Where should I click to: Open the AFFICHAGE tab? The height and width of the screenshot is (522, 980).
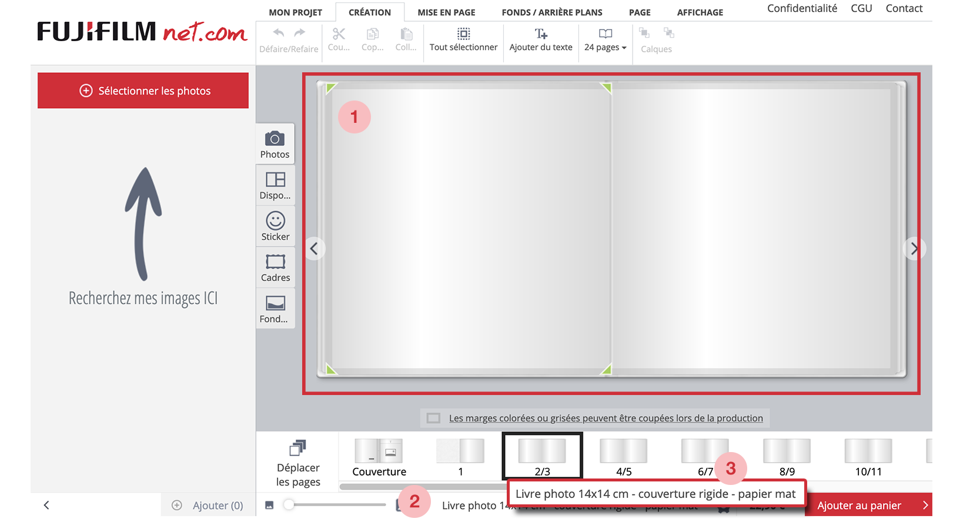tap(700, 12)
